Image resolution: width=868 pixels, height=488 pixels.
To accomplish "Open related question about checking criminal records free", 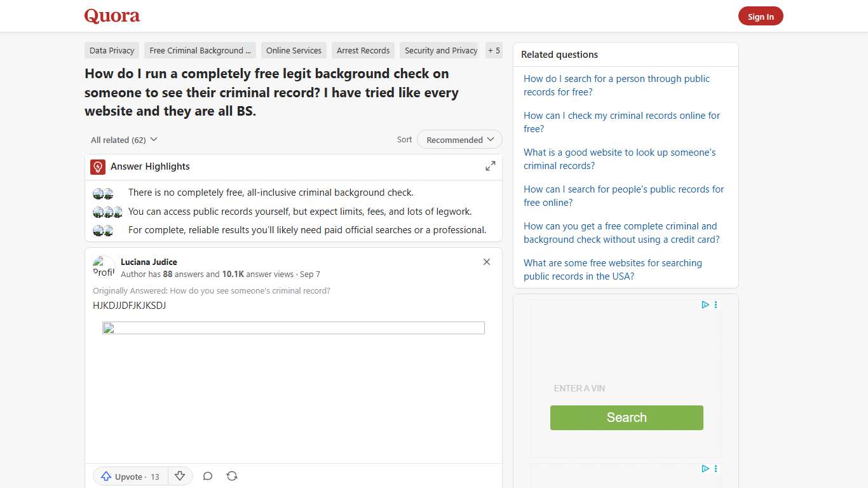I will tap(621, 122).
